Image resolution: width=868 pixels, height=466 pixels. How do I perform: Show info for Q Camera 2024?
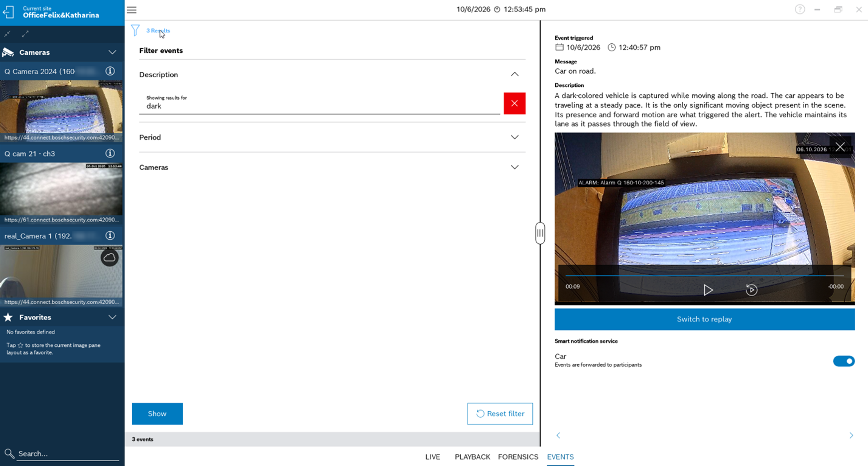click(x=110, y=71)
